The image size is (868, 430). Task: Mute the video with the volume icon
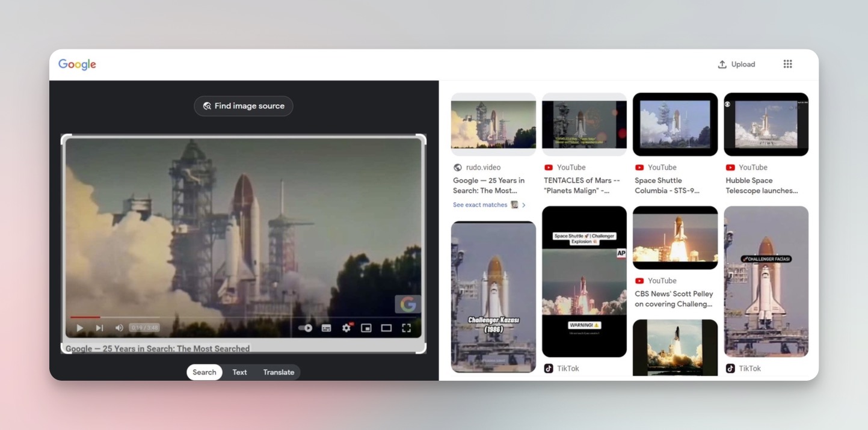tap(119, 328)
